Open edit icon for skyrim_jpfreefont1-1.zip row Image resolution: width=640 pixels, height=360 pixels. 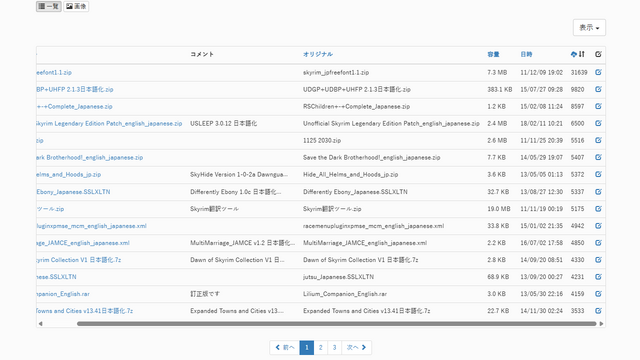(598, 72)
